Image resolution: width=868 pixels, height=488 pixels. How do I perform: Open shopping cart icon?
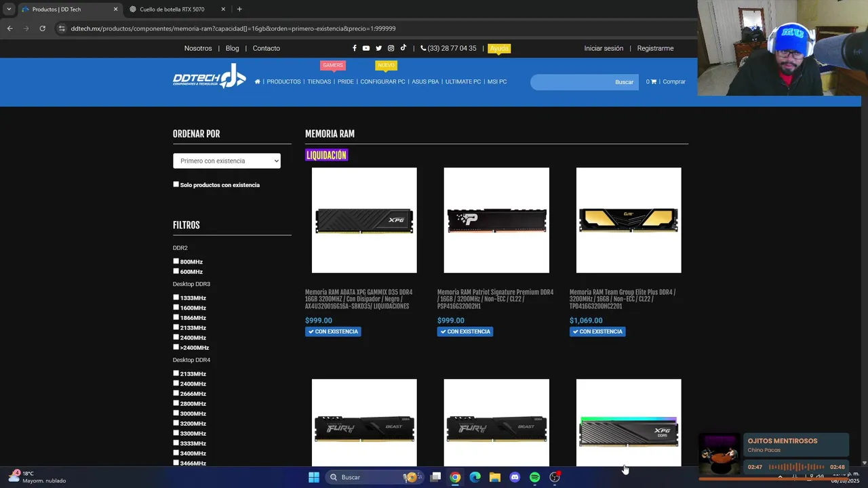[654, 81]
